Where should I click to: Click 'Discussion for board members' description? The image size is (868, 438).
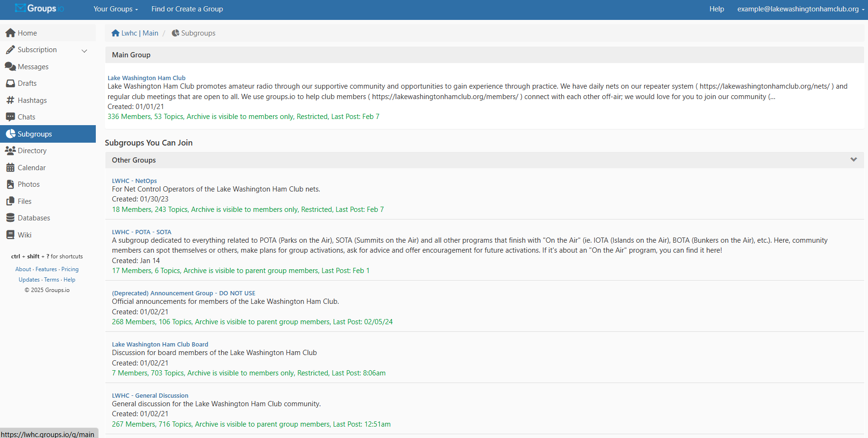pyautogui.click(x=214, y=353)
